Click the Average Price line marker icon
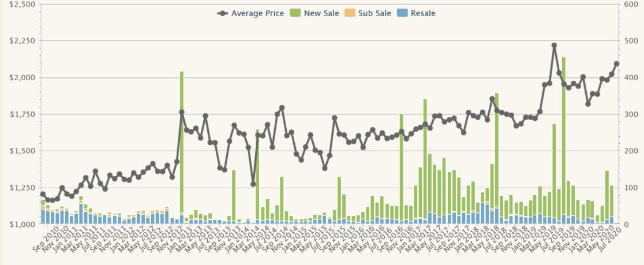 [x=222, y=13]
